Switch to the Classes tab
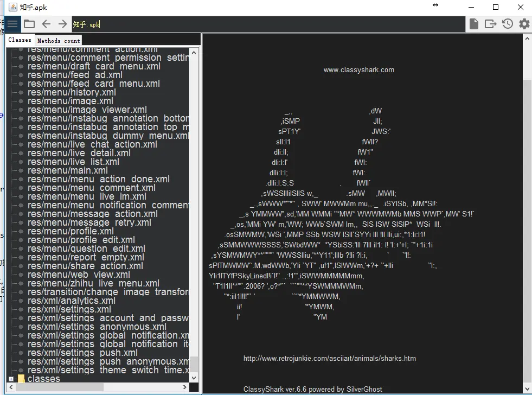 20,40
